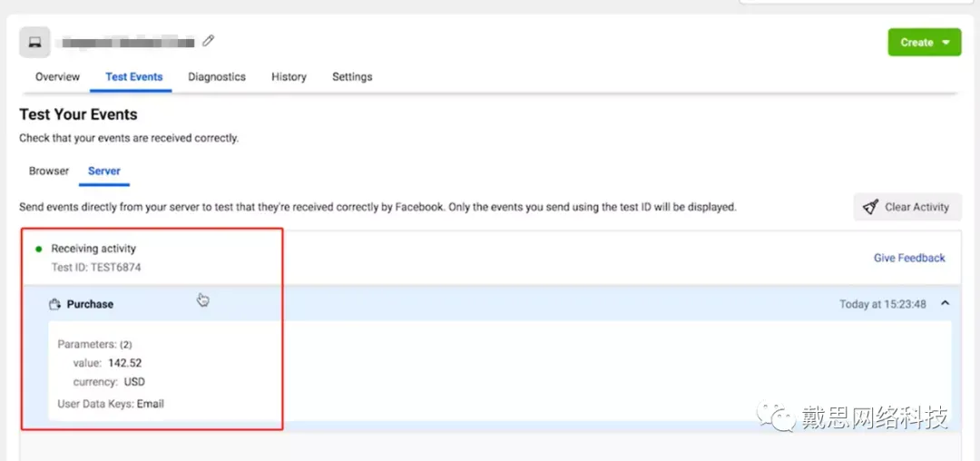
Task: Click the timestamp Today at 15:23:48
Action: pyautogui.click(x=883, y=304)
